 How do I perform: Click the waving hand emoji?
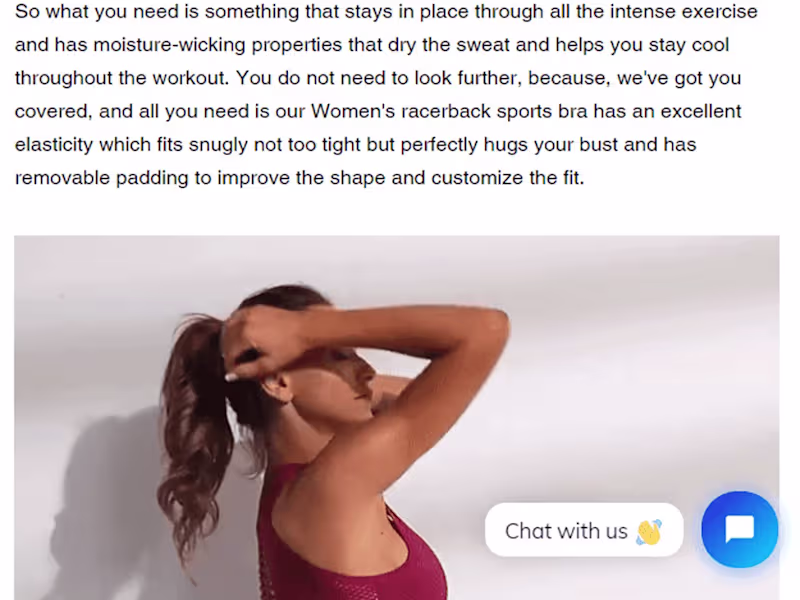click(648, 532)
